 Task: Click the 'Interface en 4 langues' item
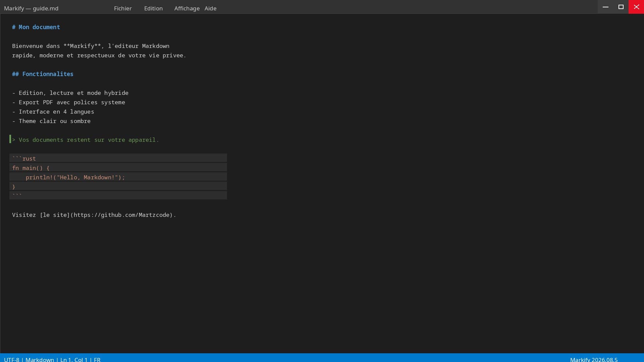(53, 112)
